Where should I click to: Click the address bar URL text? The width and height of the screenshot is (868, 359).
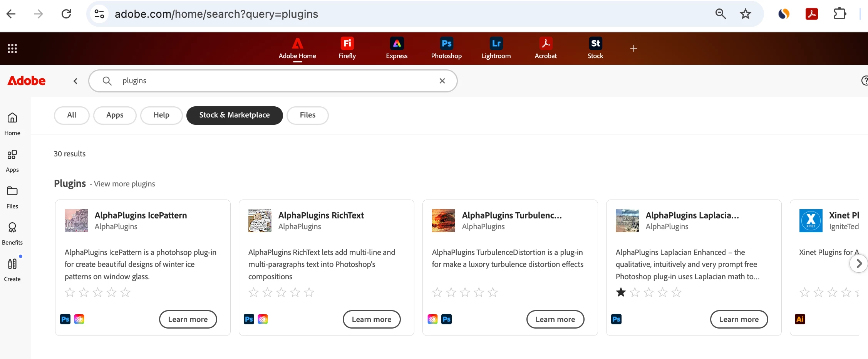(x=216, y=14)
